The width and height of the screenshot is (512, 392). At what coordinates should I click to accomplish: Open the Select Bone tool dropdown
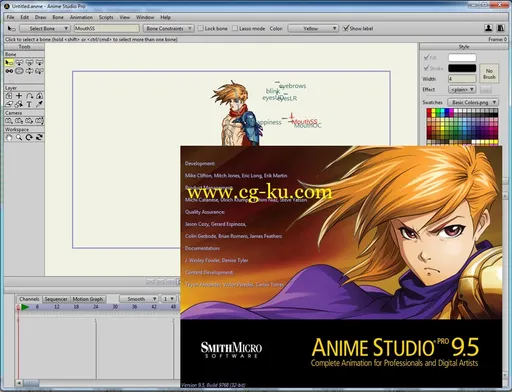(x=44, y=29)
